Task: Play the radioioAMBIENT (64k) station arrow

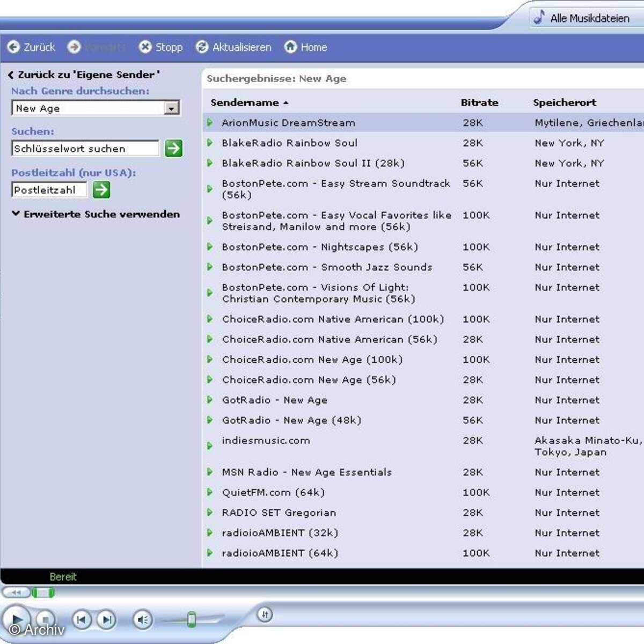Action: 210,553
